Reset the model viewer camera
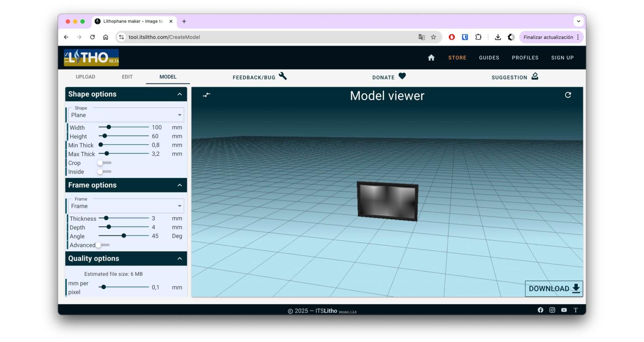The height and width of the screenshot is (342, 644). tap(568, 95)
